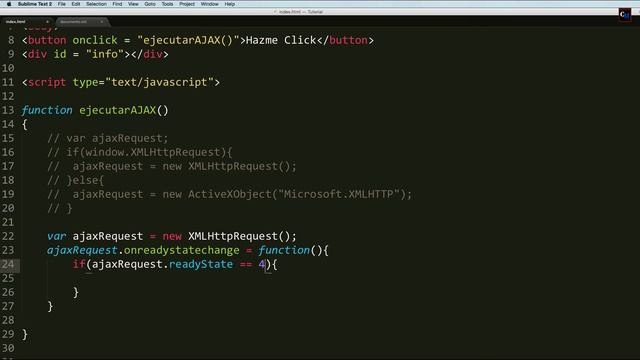Open the Project menu

[187, 4]
